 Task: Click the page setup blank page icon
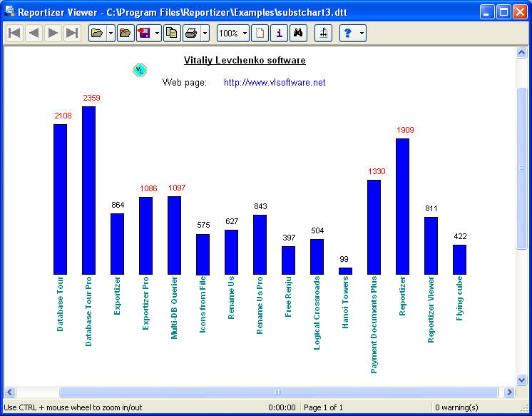[260, 34]
